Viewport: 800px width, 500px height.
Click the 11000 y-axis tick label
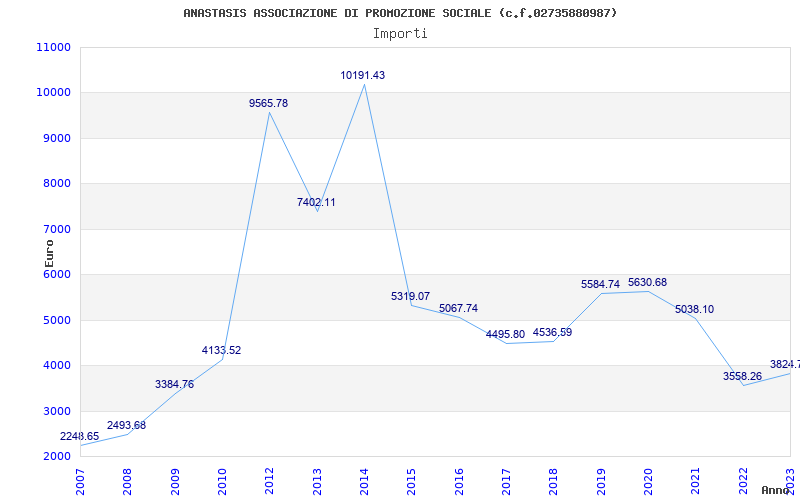54,47
